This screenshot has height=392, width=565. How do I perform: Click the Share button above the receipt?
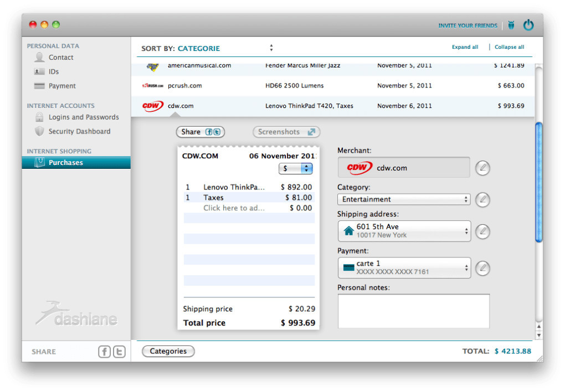(x=201, y=132)
